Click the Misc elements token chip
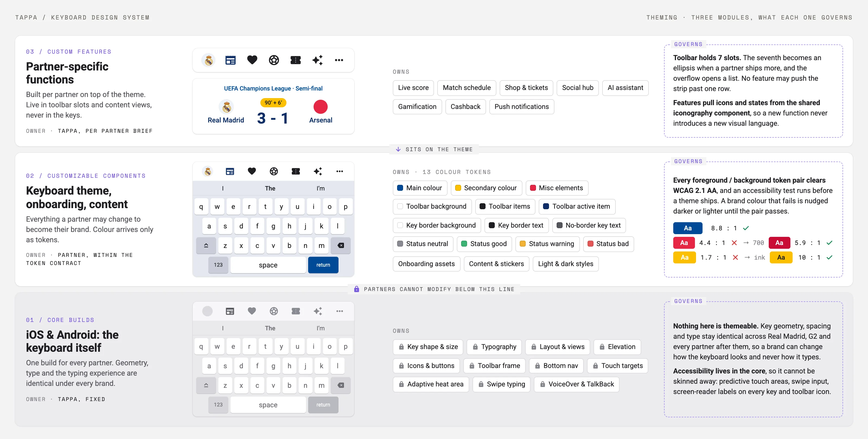The image size is (868, 439). point(557,188)
